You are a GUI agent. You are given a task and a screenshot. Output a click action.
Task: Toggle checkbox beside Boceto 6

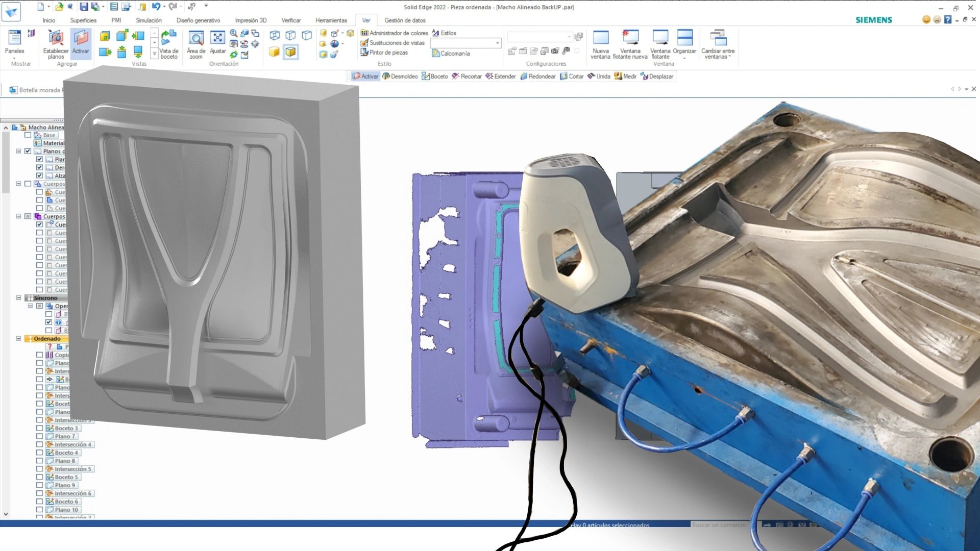(39, 502)
